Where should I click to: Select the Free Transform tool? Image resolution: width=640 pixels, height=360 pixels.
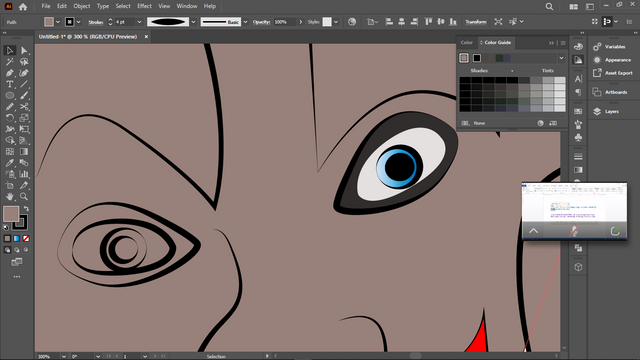coord(24,129)
